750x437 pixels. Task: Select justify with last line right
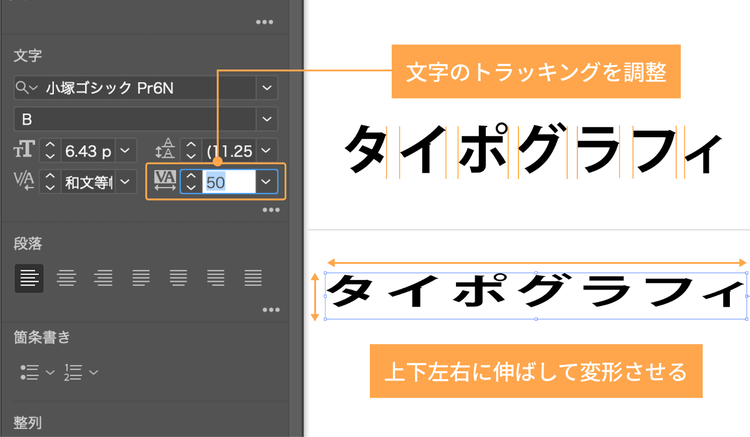click(x=216, y=278)
